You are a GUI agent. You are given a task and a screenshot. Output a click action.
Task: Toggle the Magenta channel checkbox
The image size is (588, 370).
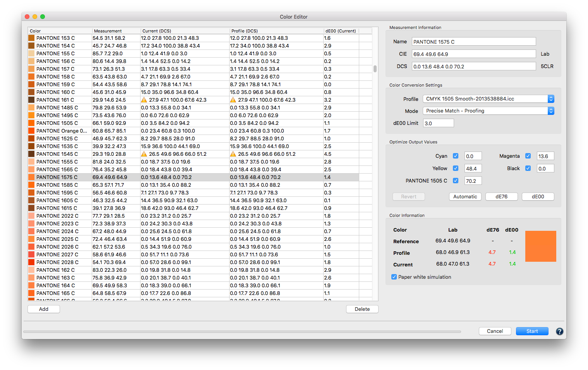(x=528, y=156)
